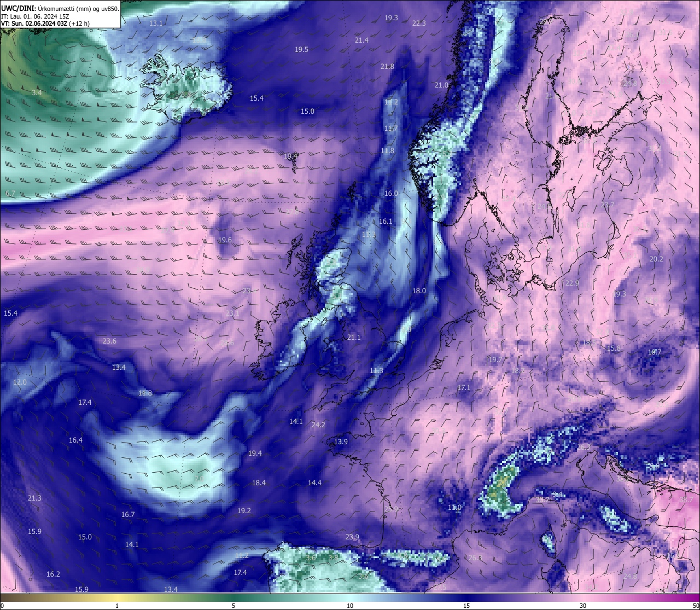Click the 17.1 value label on the map
Viewport: 700px width, 610px height.
[x=464, y=387]
